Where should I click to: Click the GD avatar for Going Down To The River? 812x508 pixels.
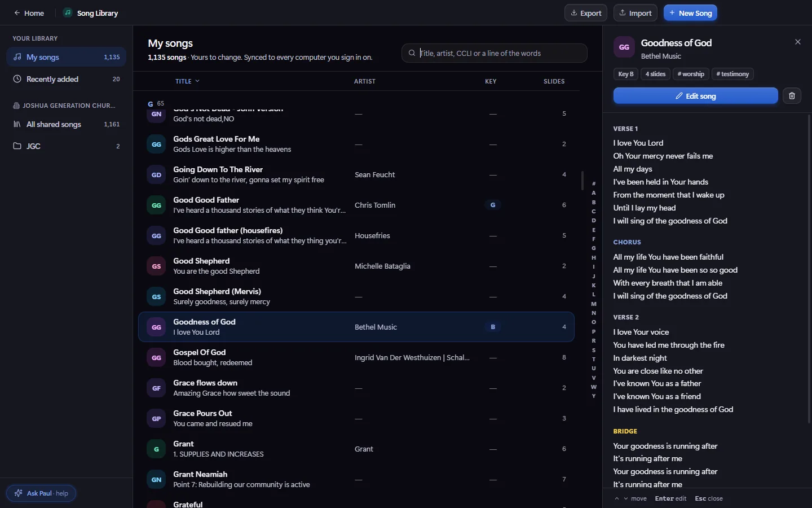[x=156, y=174]
